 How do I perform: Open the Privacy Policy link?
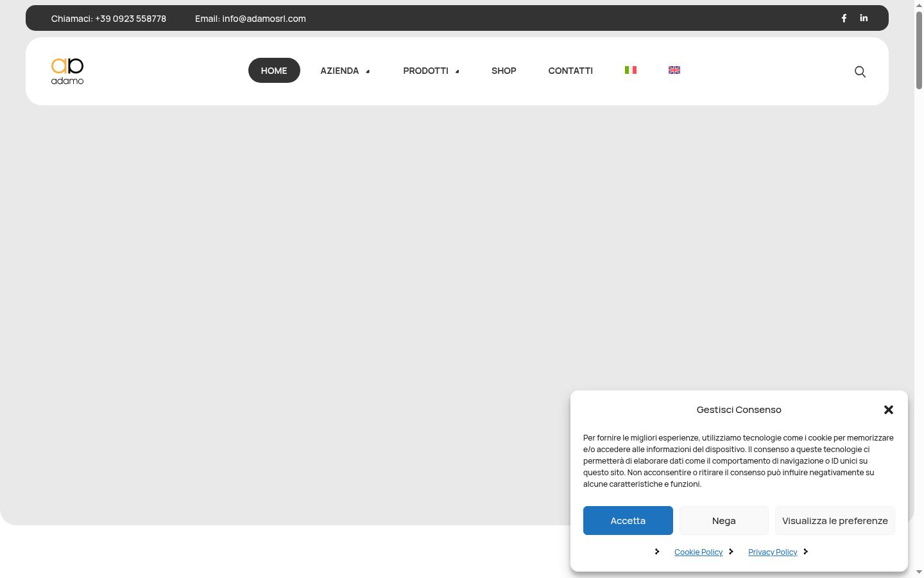click(x=773, y=552)
